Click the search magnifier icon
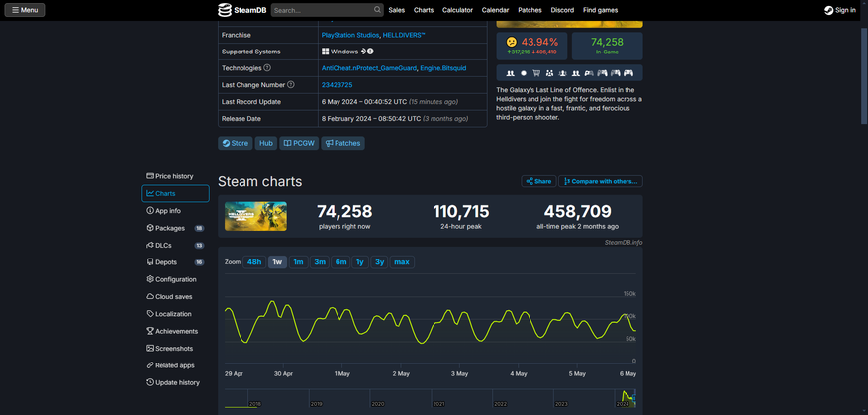Image resolution: width=868 pixels, height=415 pixels. tap(377, 10)
